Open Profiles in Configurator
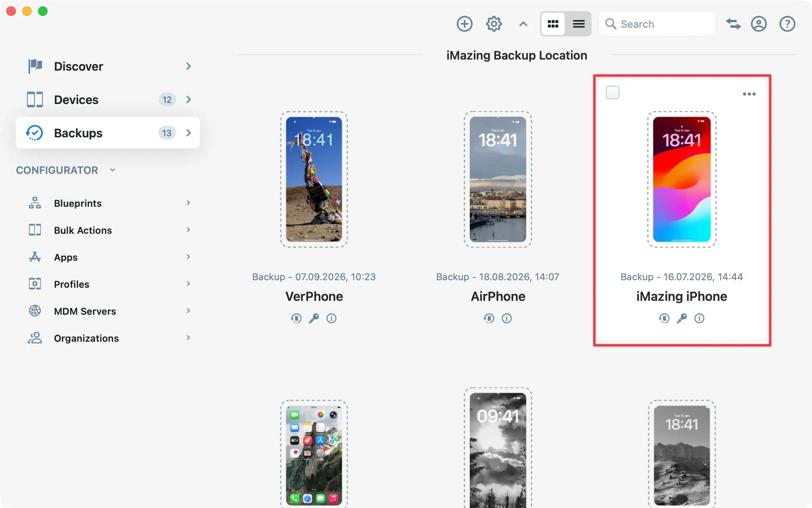This screenshot has width=812, height=508. click(108, 284)
